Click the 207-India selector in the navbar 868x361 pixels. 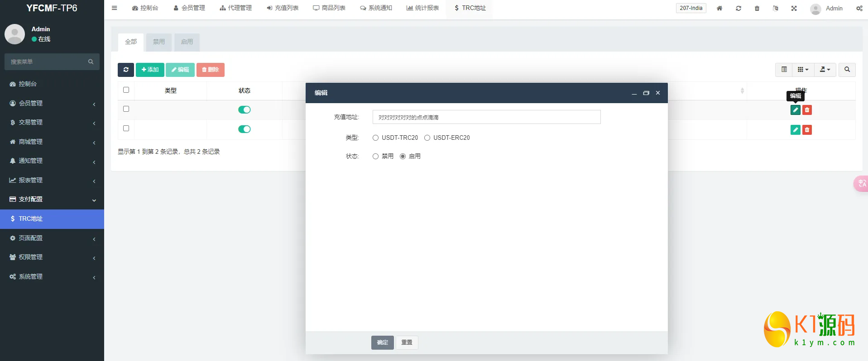691,8
